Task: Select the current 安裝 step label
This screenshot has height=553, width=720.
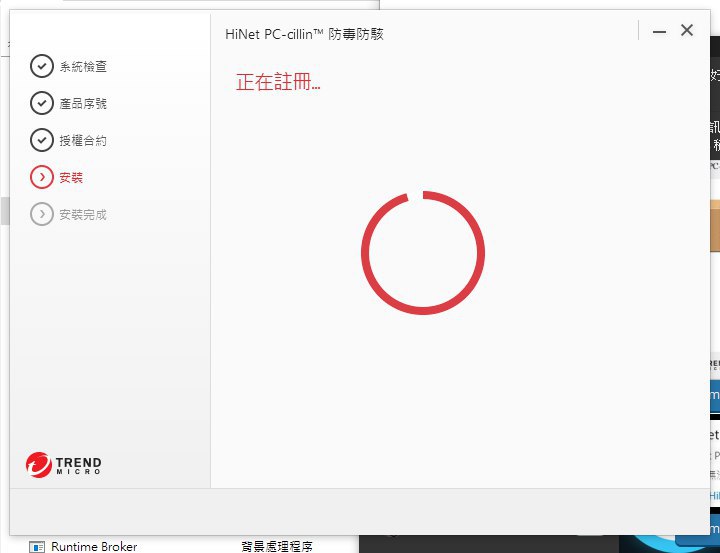Action: [x=71, y=178]
